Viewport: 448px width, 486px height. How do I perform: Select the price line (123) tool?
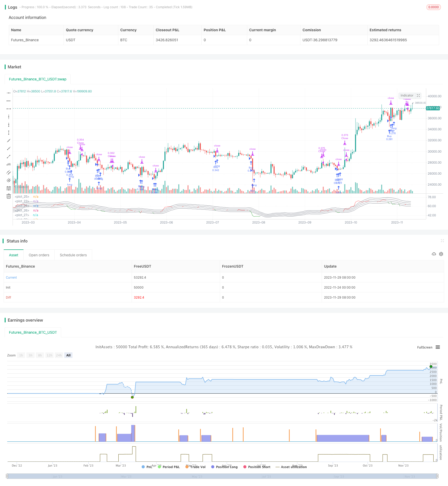9,164
